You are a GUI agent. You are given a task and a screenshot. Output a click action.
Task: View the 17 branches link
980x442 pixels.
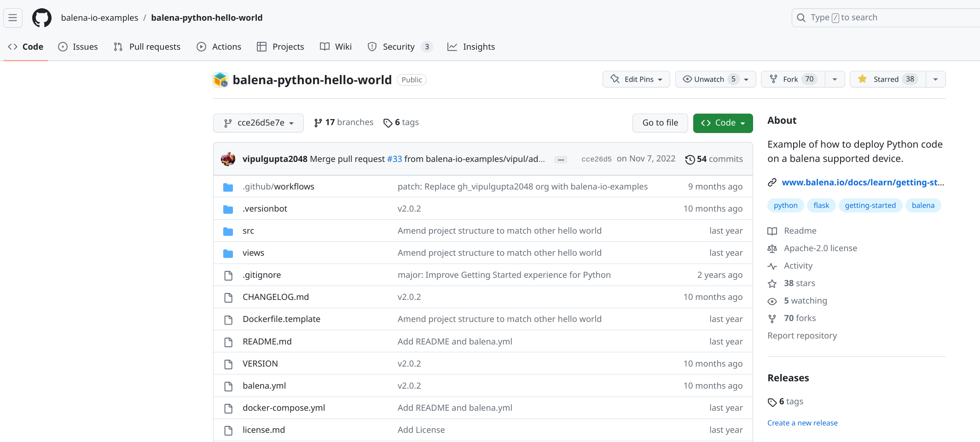tap(343, 122)
